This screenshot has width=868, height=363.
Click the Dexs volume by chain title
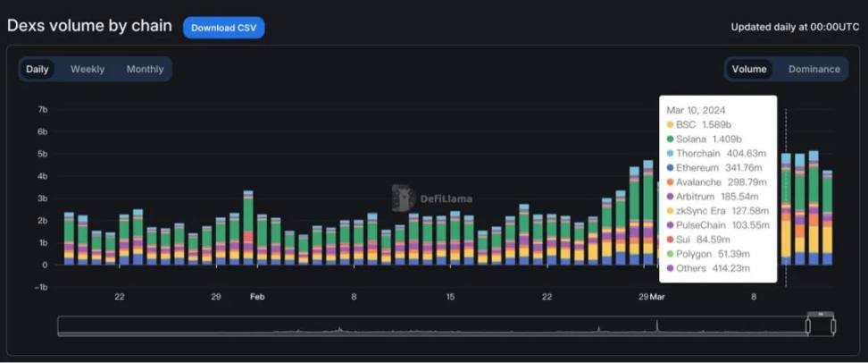coord(89,26)
